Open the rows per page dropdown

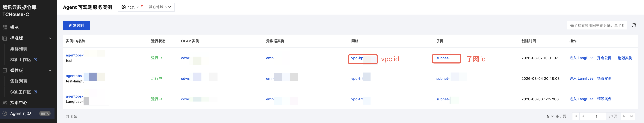click(x=550, y=116)
